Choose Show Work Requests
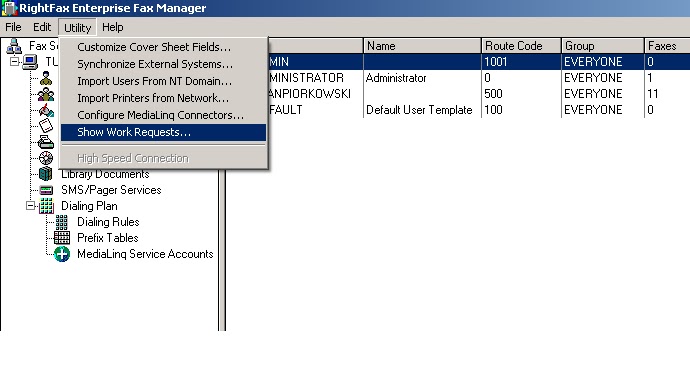Screen dimensions: 690x384 coord(163,132)
